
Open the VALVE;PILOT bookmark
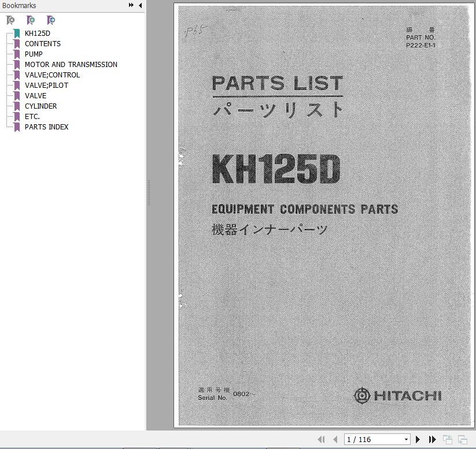46,86
